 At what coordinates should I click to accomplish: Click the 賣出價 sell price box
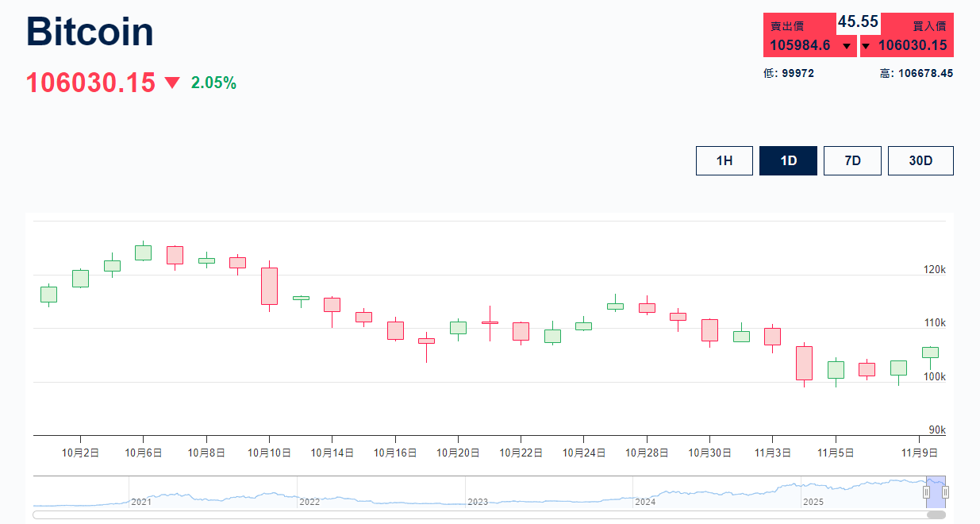click(x=800, y=36)
